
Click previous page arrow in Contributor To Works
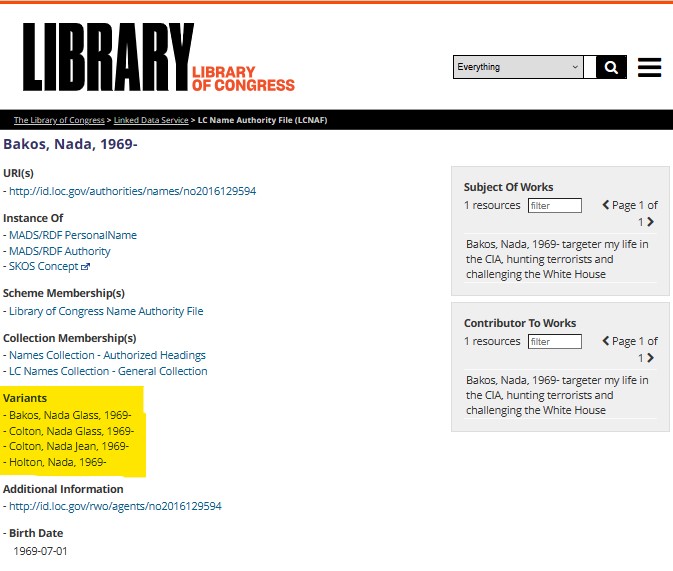click(606, 341)
